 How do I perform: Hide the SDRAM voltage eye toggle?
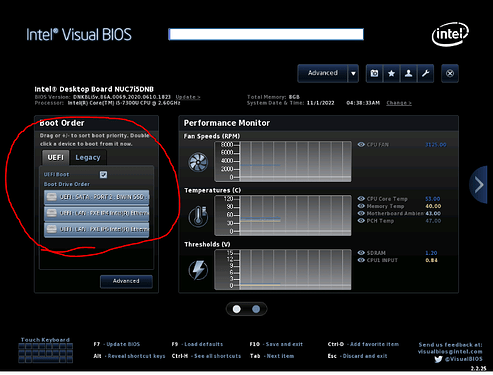pos(361,253)
